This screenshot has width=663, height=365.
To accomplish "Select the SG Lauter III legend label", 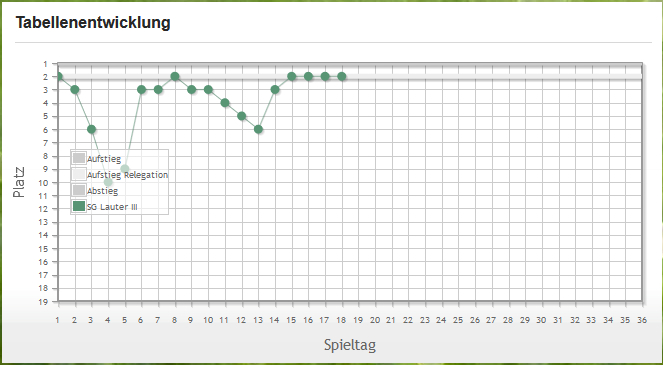I will pos(112,207).
